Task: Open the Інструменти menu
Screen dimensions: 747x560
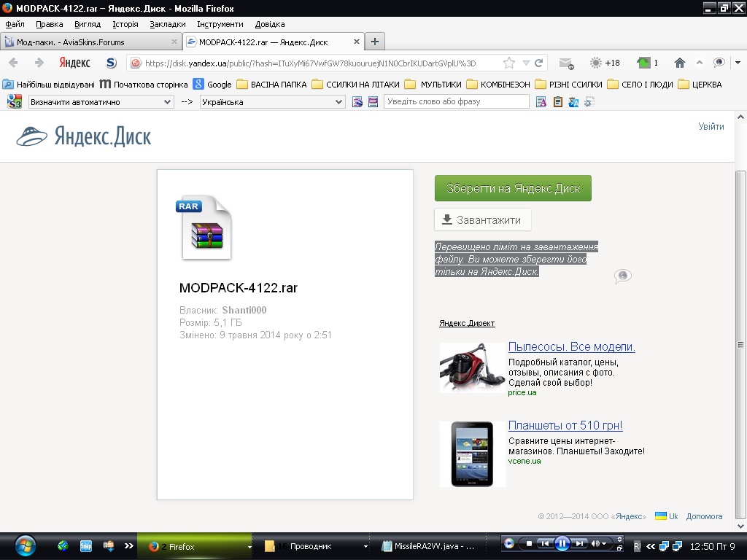Action: pos(220,24)
